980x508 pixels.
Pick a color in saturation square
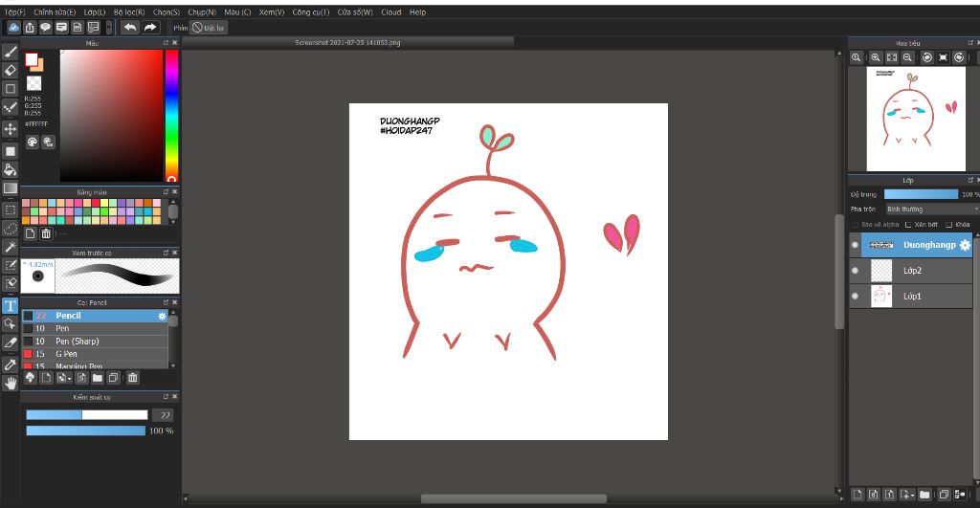pyautogui.click(x=111, y=116)
